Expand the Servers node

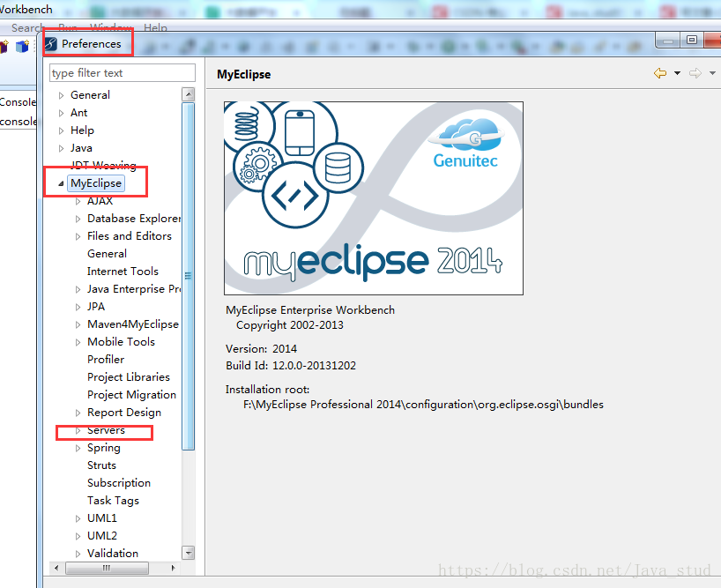point(78,430)
